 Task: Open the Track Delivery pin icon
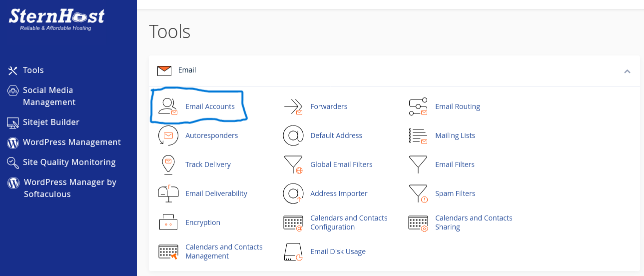click(x=168, y=164)
